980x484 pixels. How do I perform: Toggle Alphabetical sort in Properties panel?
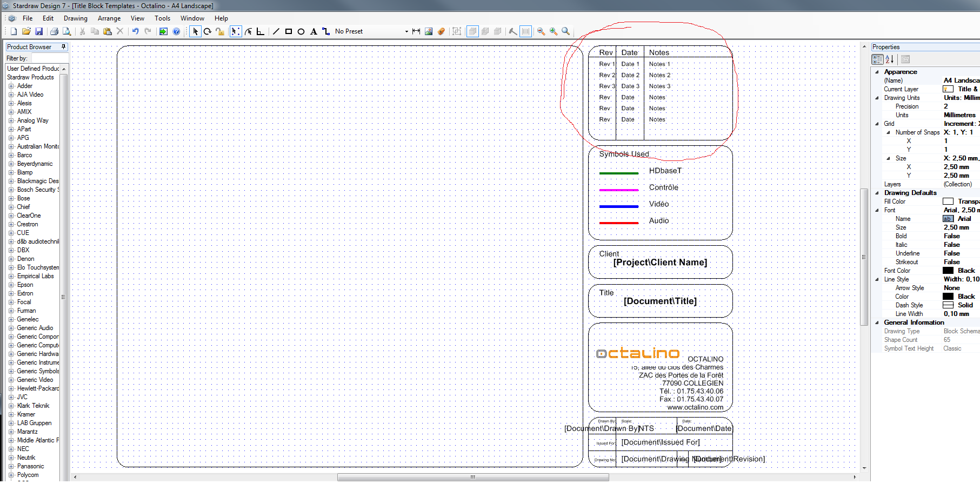coord(890,59)
